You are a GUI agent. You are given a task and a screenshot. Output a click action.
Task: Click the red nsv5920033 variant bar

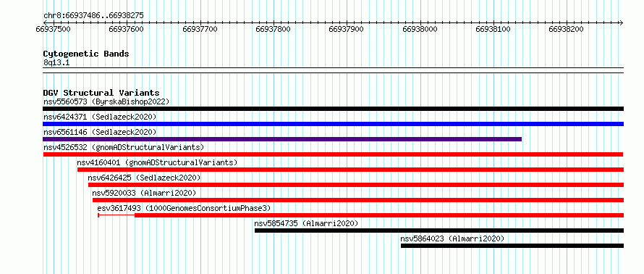(357, 200)
